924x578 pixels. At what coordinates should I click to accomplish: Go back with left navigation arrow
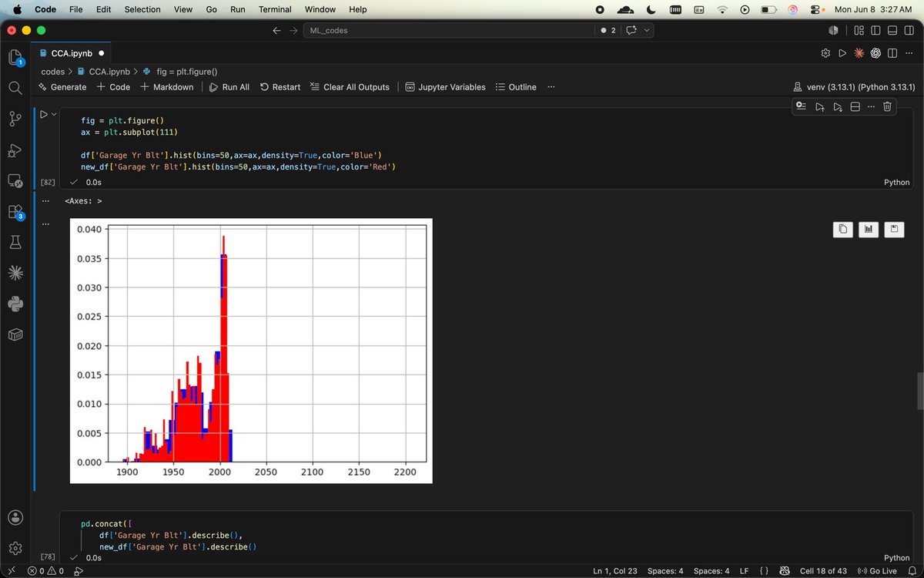[x=277, y=30]
